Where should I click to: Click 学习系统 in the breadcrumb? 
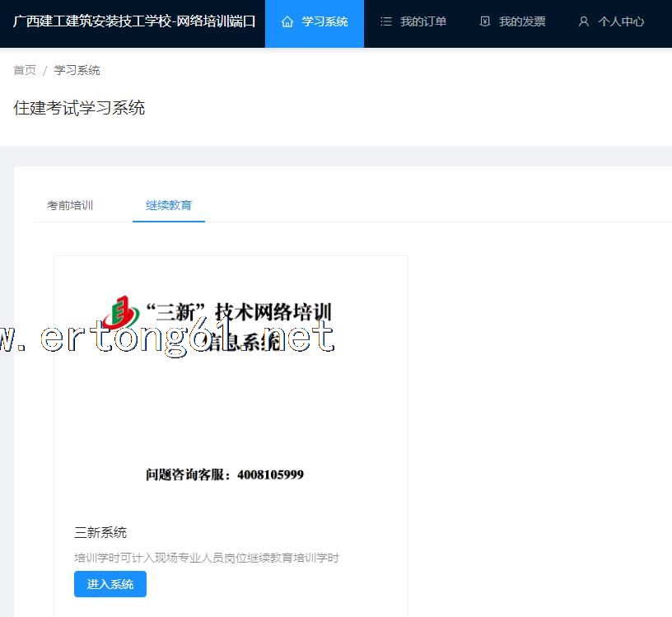pos(77,70)
